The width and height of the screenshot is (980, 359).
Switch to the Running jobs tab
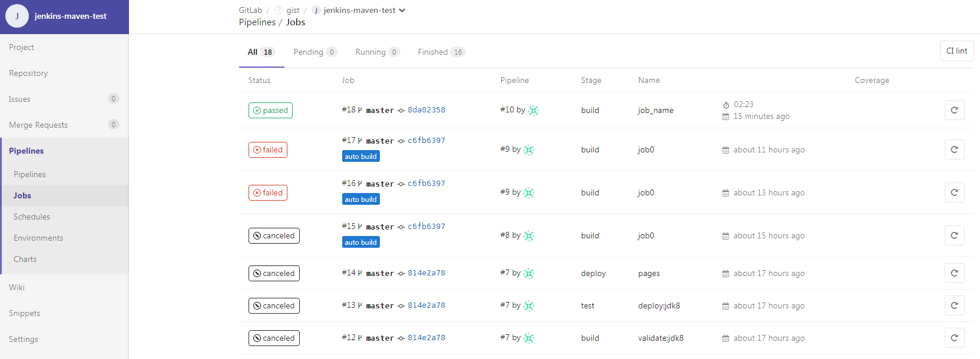pyautogui.click(x=378, y=52)
